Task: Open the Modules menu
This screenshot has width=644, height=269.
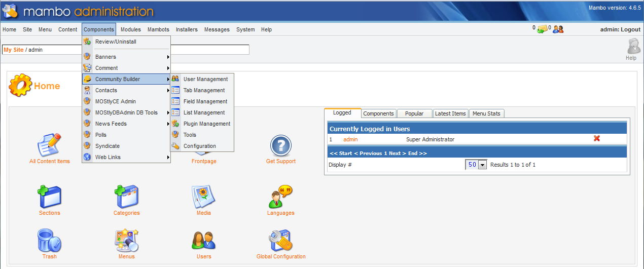Action: click(x=131, y=29)
